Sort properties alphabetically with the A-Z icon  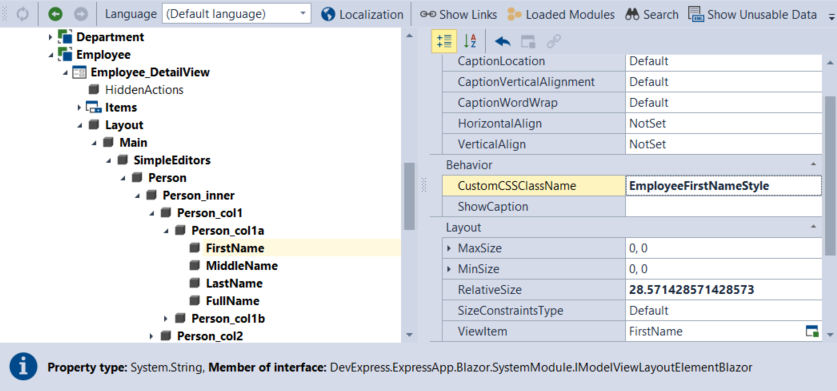[470, 42]
